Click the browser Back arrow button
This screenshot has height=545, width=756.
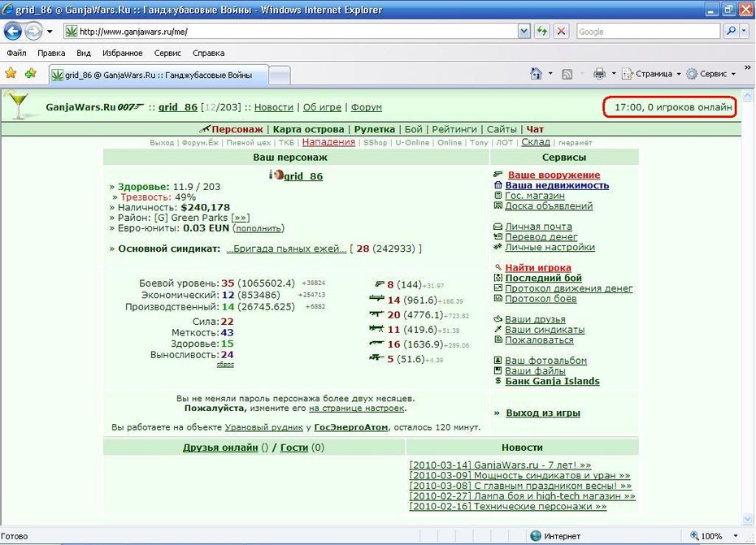13,32
